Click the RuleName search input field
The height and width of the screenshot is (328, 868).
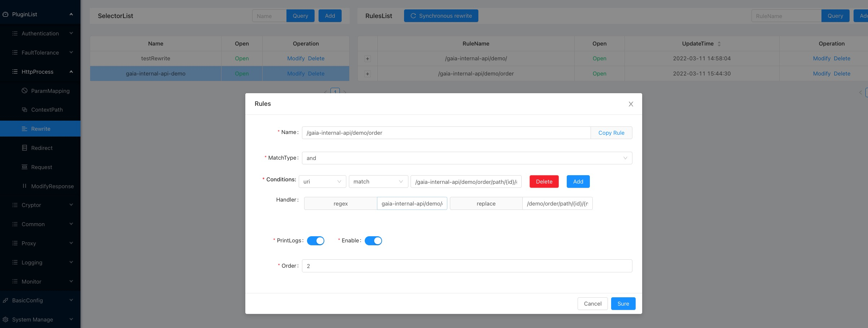click(x=786, y=16)
